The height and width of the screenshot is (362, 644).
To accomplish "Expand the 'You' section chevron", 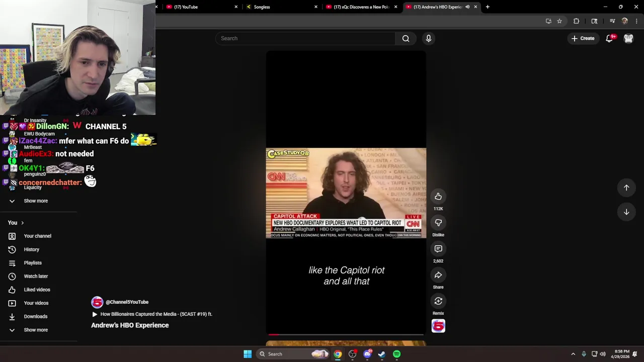I will tap(22, 223).
